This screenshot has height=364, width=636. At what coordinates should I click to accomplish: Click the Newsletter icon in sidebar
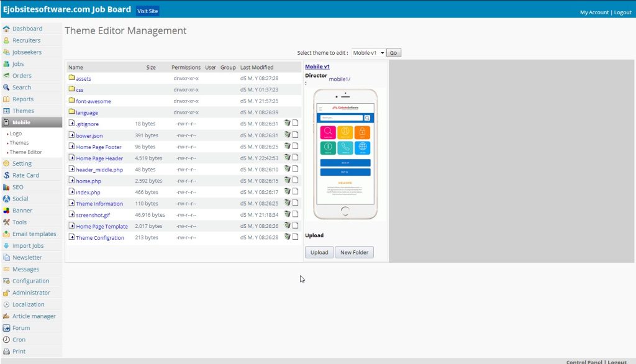pyautogui.click(x=6, y=257)
